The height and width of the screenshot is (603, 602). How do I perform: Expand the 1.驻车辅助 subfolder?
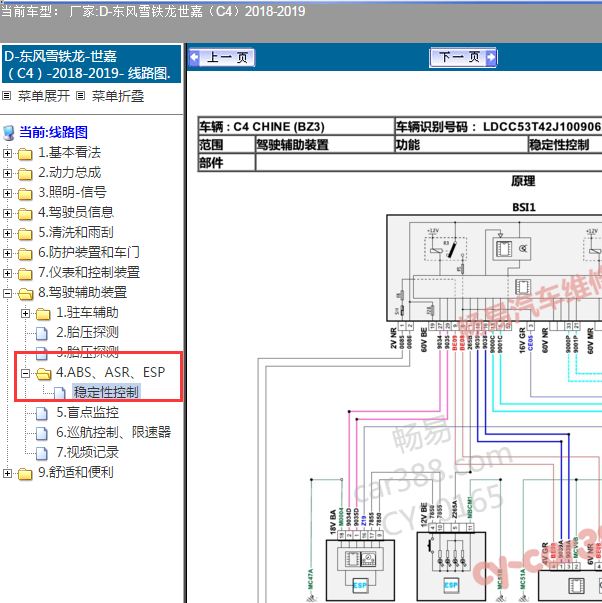[25, 313]
